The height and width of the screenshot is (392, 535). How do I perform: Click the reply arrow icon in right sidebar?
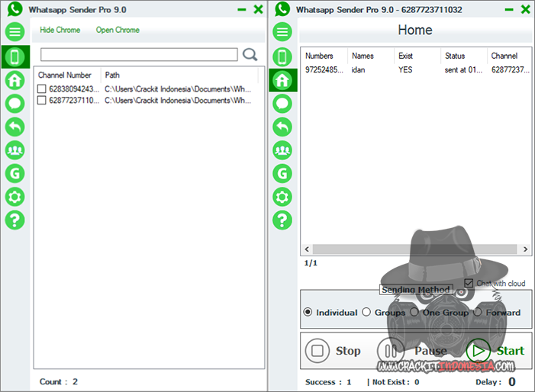pyautogui.click(x=282, y=127)
